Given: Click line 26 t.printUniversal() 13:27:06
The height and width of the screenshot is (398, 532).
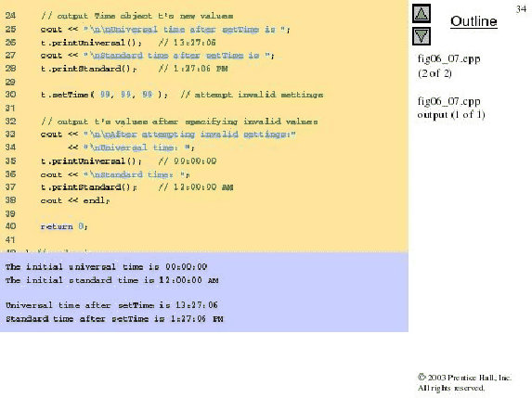Looking at the screenshot, I should (x=128, y=43).
